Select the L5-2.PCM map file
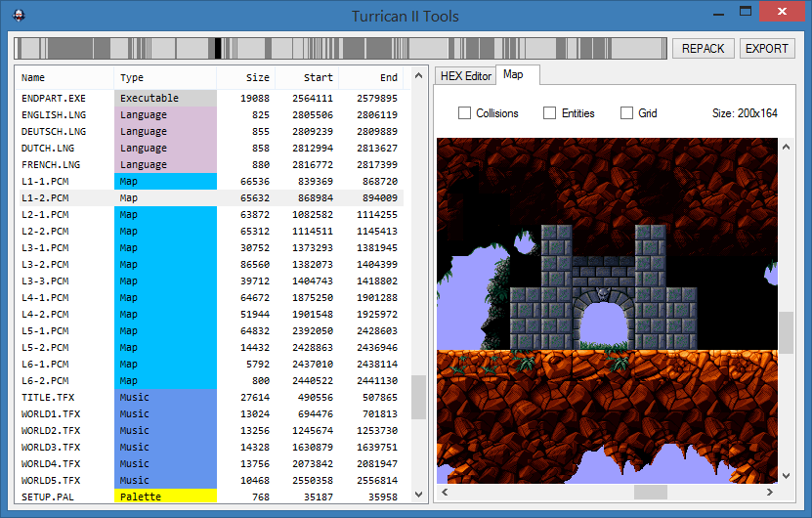 (209, 347)
